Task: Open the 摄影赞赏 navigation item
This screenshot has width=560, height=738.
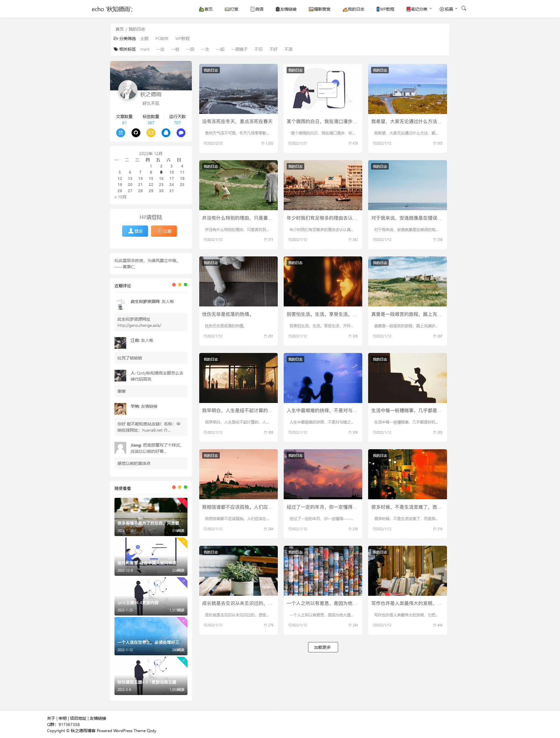Action: 320,9
